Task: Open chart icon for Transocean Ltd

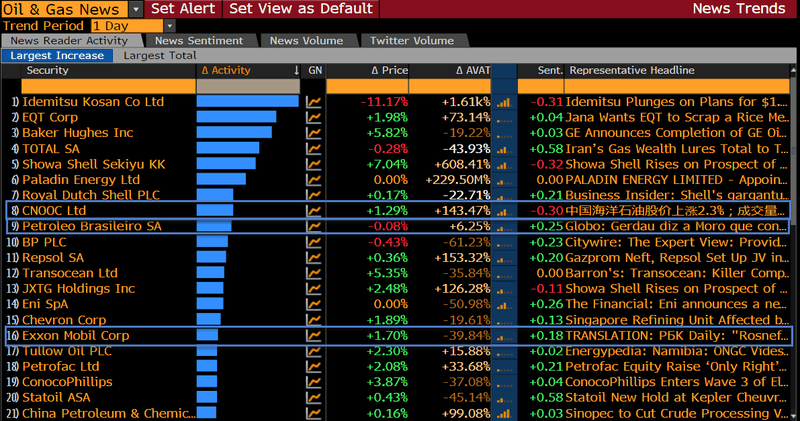Action: pos(313,273)
